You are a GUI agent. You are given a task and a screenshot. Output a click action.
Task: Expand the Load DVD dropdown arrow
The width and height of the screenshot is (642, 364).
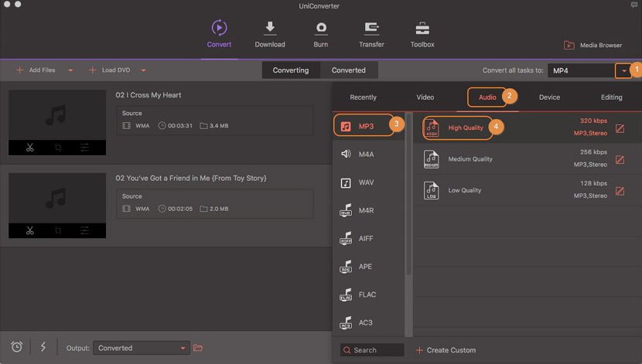click(143, 70)
